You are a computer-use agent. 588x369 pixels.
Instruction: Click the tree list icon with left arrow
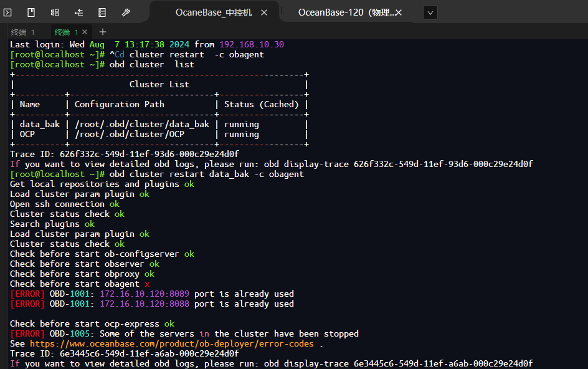(78, 12)
